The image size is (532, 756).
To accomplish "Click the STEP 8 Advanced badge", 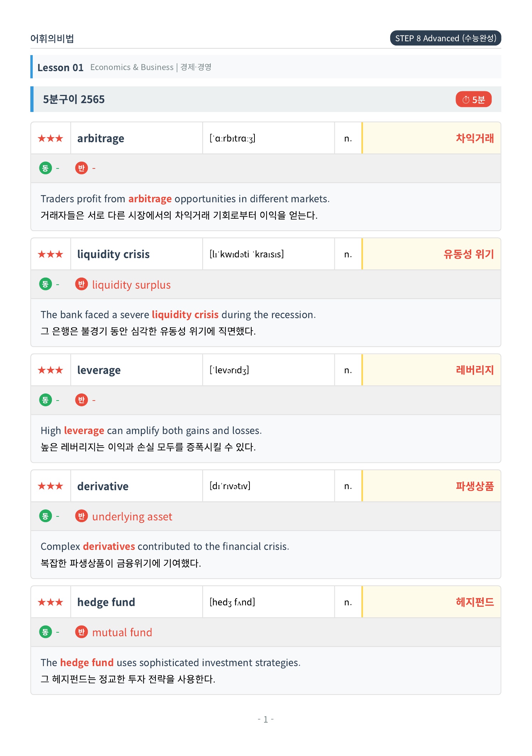I will point(445,38).
